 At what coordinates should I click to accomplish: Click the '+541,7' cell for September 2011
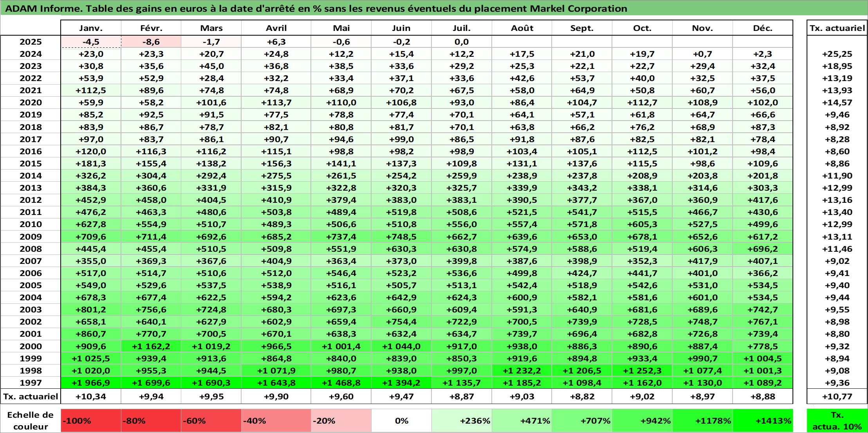pyautogui.click(x=582, y=212)
